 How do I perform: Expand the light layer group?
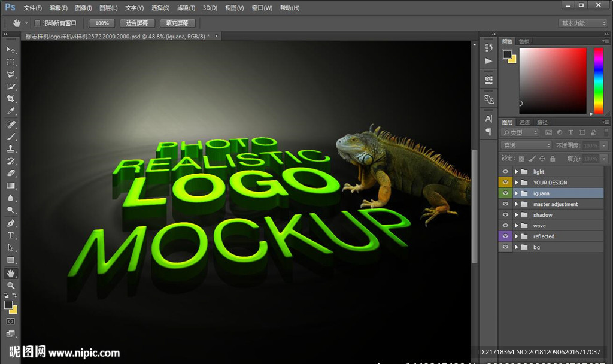[516, 172]
